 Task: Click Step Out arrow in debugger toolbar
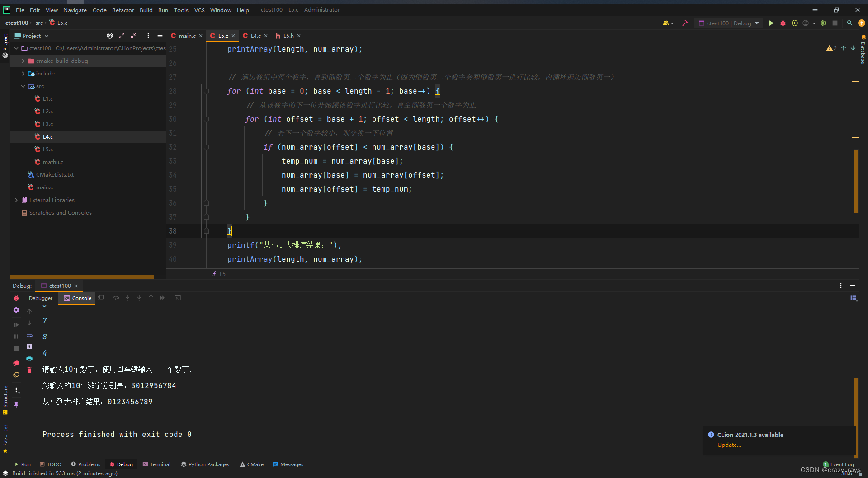coord(151,298)
